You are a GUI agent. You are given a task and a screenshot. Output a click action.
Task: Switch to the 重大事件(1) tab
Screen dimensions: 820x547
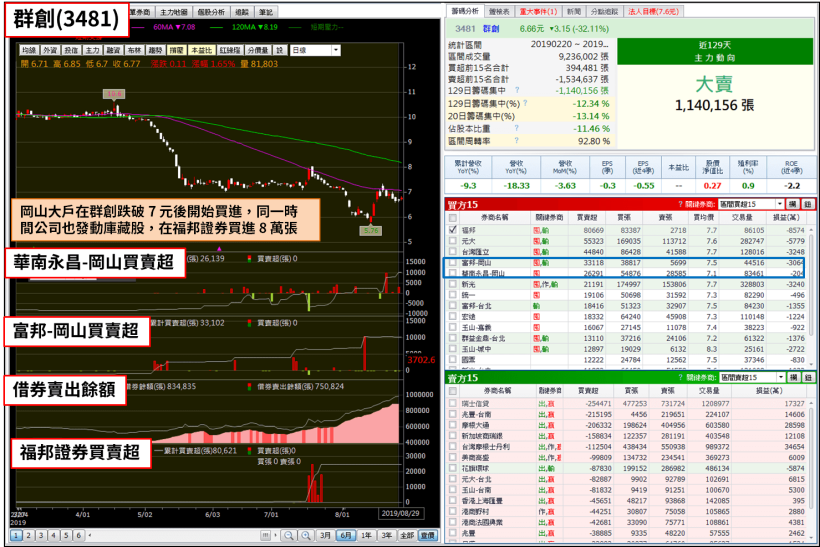pos(538,11)
